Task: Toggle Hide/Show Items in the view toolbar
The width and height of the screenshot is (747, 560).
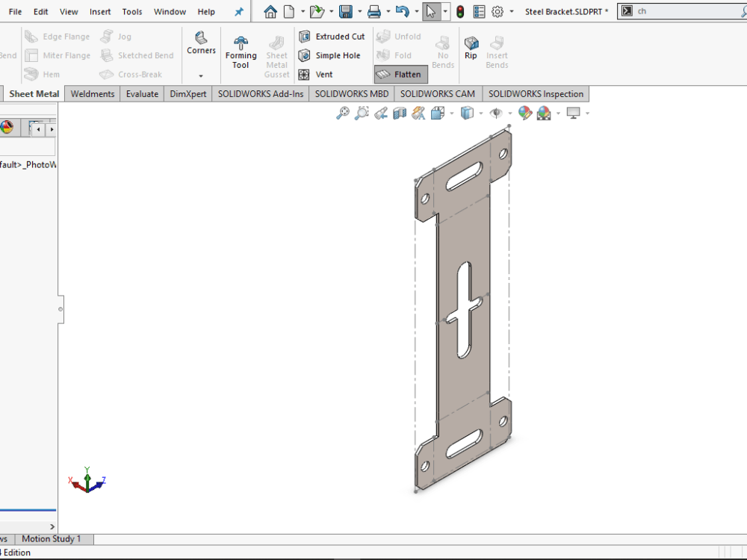Action: [x=496, y=113]
